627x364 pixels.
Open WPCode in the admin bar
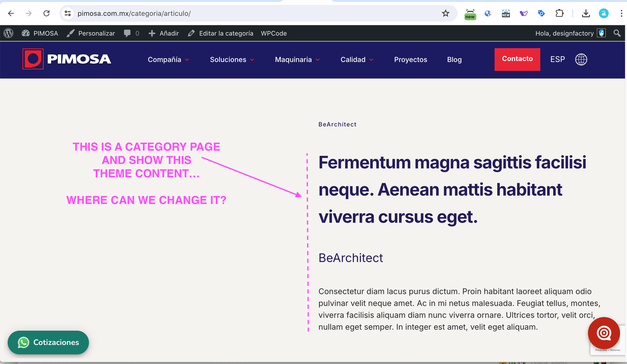pos(274,33)
